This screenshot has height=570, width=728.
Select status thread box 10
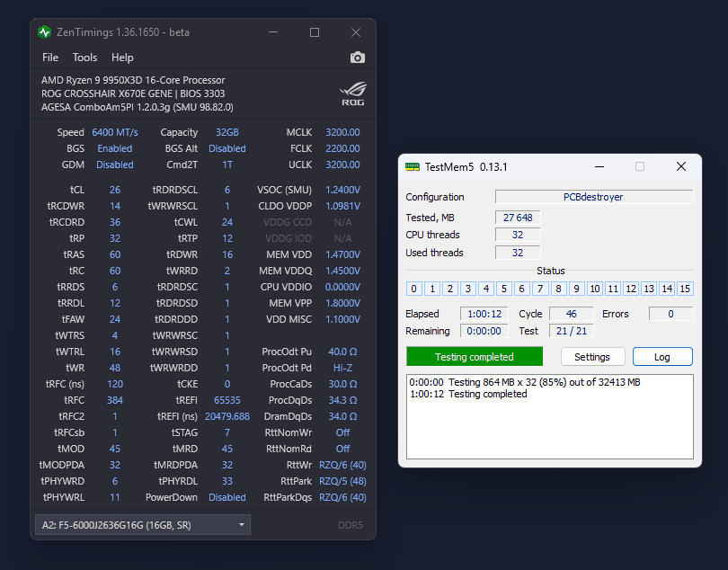(x=595, y=289)
